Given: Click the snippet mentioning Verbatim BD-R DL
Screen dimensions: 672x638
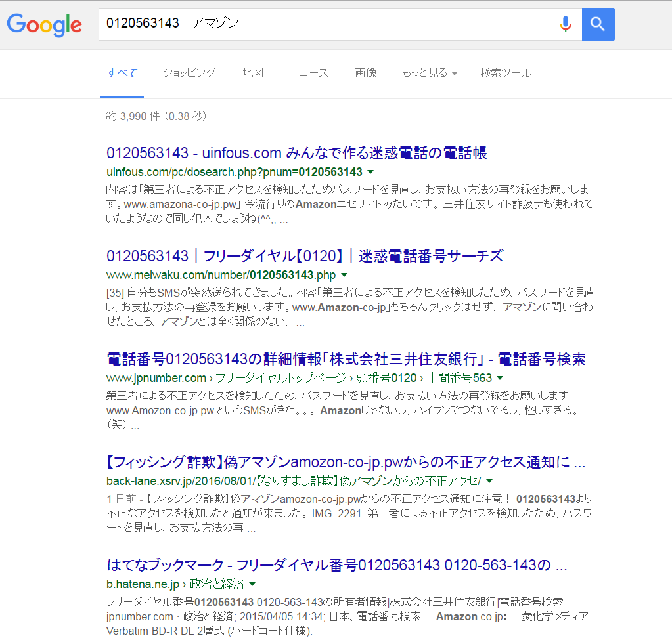Looking at the screenshot, I should tap(347, 616).
